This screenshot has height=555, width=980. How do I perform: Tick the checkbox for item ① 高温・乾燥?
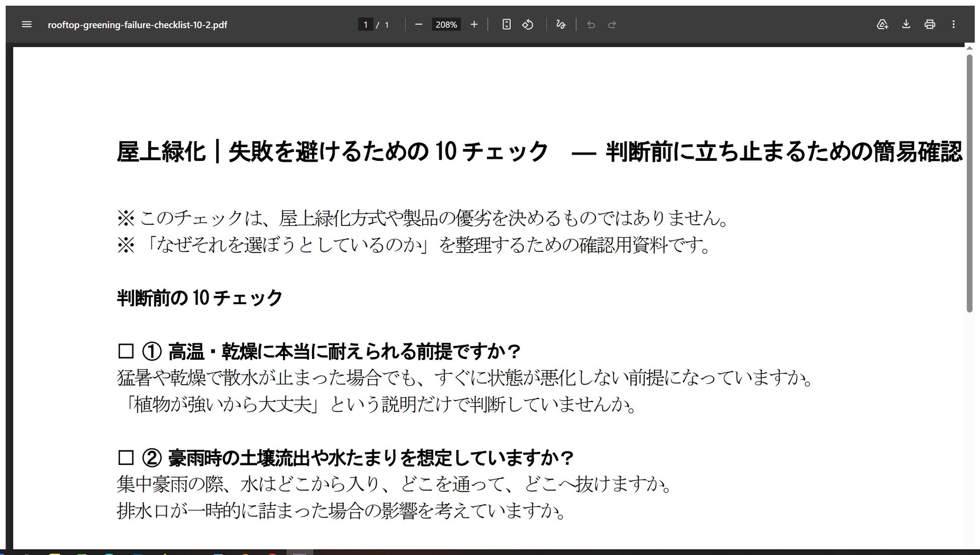click(x=126, y=351)
